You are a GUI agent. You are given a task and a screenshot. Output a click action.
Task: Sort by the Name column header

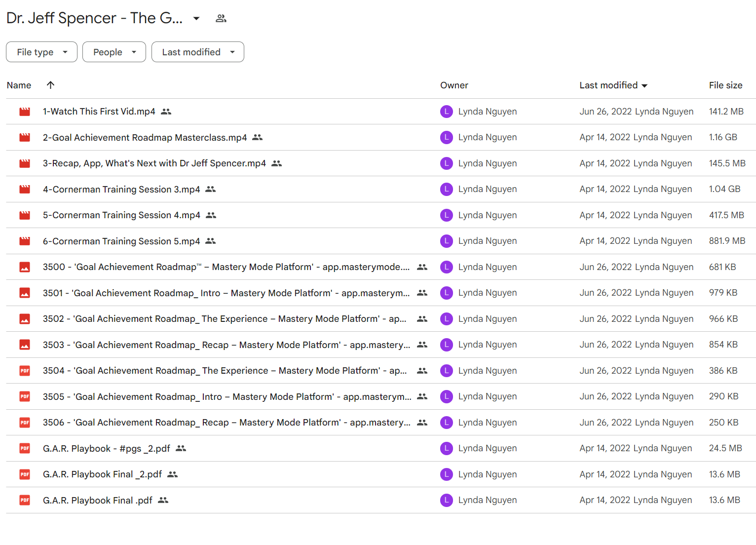coord(19,85)
